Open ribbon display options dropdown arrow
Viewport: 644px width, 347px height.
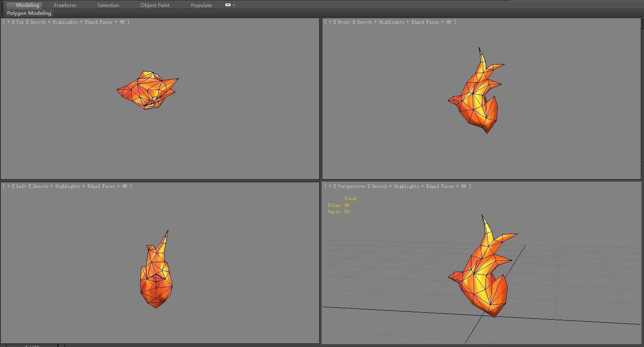click(x=234, y=5)
